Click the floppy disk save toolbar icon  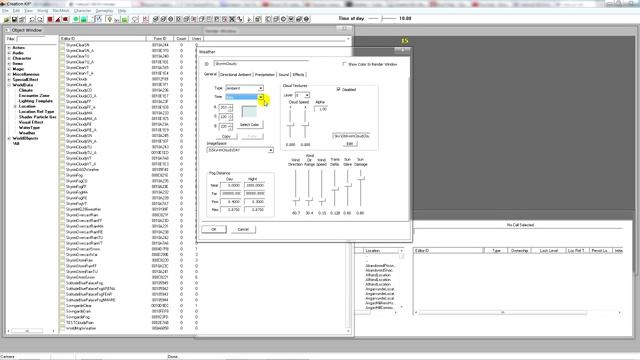point(14,19)
